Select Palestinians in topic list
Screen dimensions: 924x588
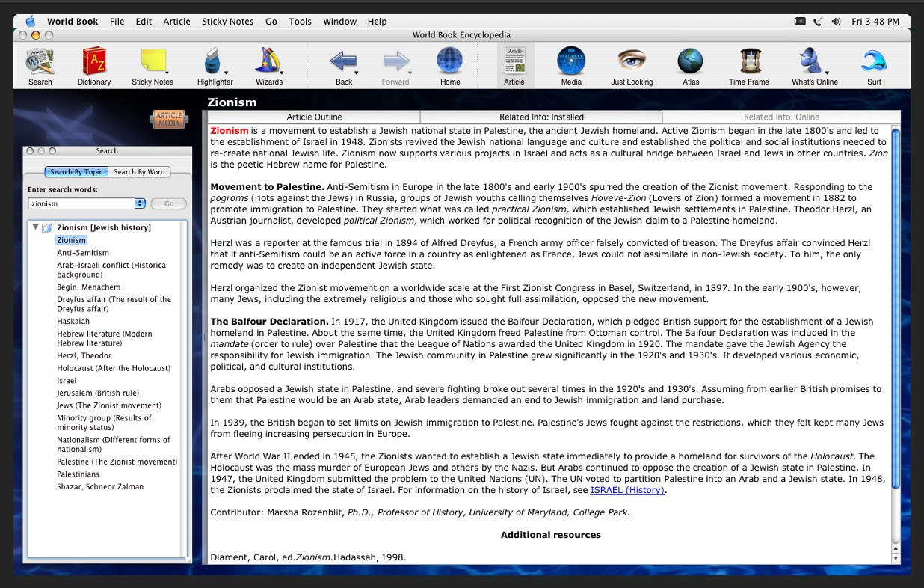[78, 474]
